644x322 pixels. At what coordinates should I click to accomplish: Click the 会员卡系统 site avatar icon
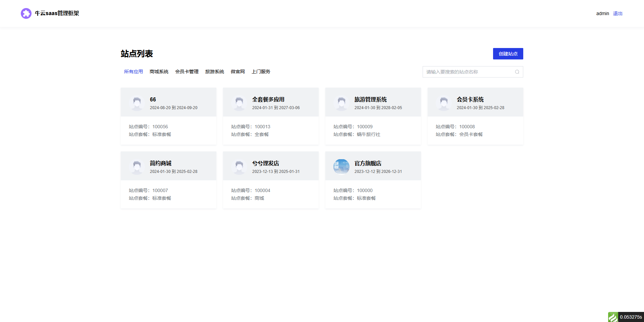point(444,103)
